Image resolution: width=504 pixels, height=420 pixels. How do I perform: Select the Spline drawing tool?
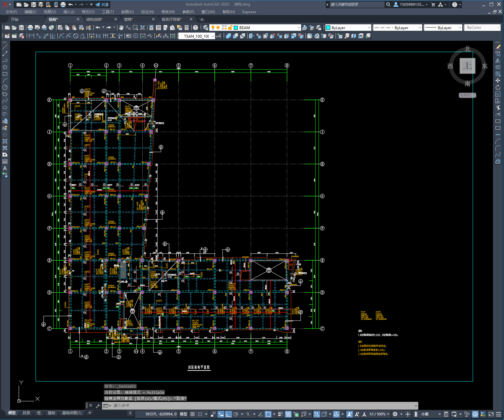[x=5, y=101]
